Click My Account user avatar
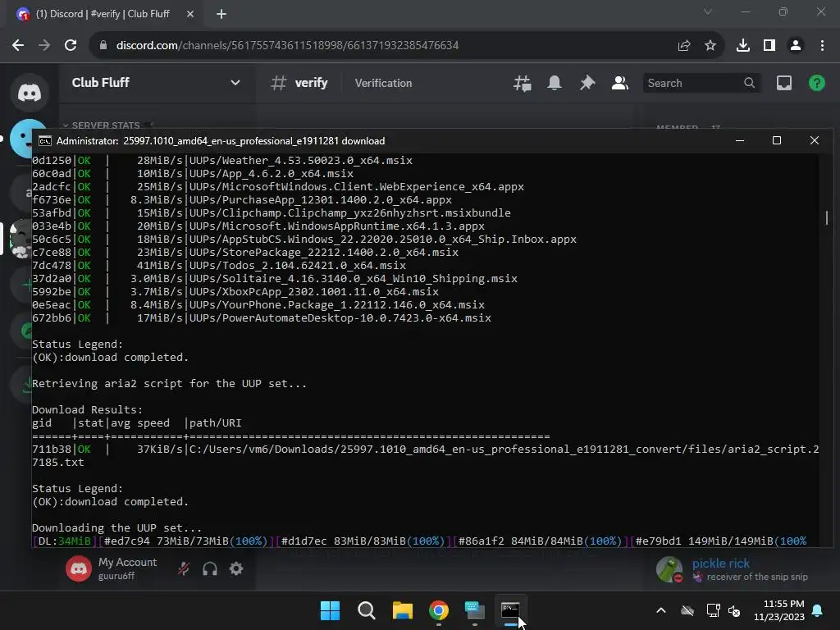 (79, 569)
